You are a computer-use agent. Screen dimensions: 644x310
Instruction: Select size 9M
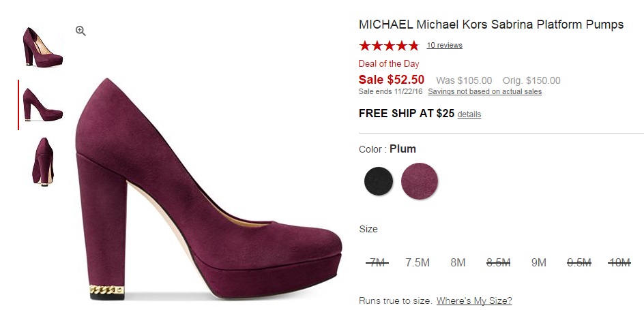pos(539,263)
